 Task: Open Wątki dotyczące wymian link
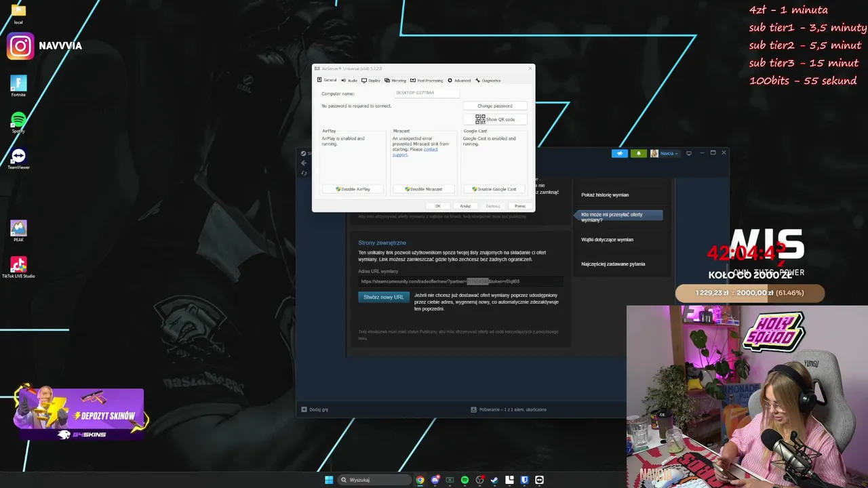pyautogui.click(x=608, y=240)
